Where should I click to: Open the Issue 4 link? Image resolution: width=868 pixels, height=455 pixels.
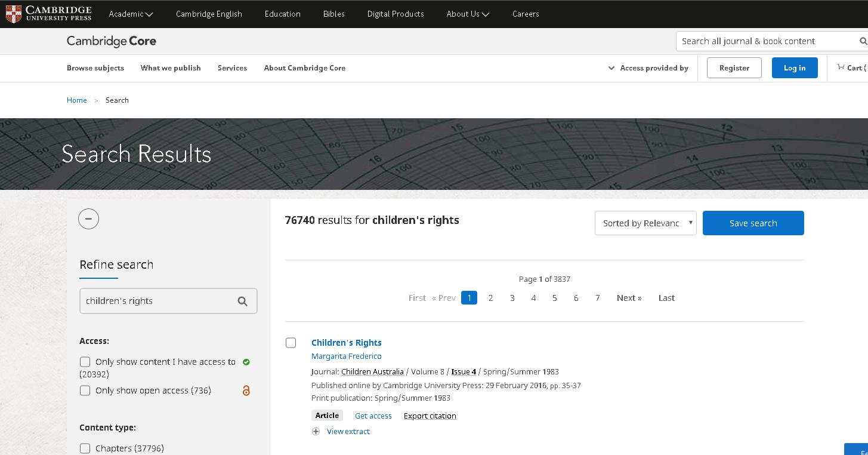tap(464, 371)
